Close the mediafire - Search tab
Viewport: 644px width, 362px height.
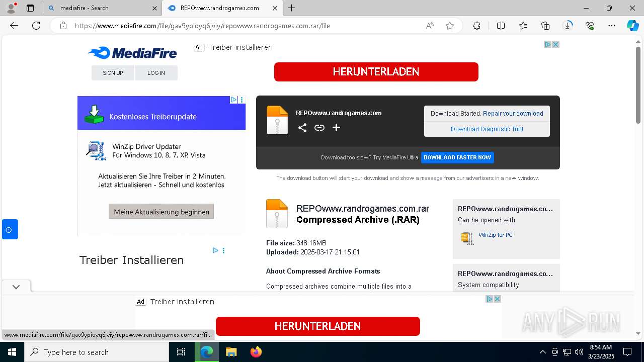point(154,8)
